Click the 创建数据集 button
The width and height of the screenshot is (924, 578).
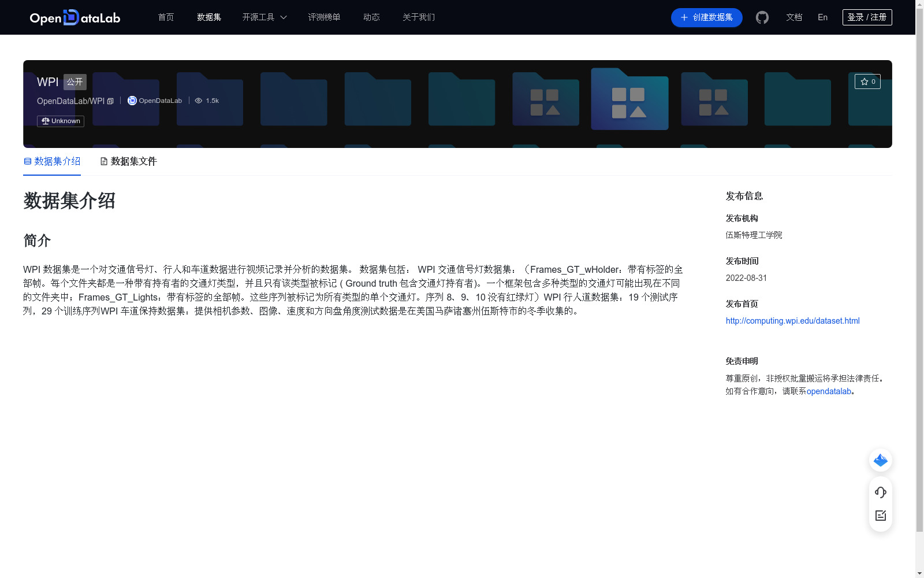[707, 17]
